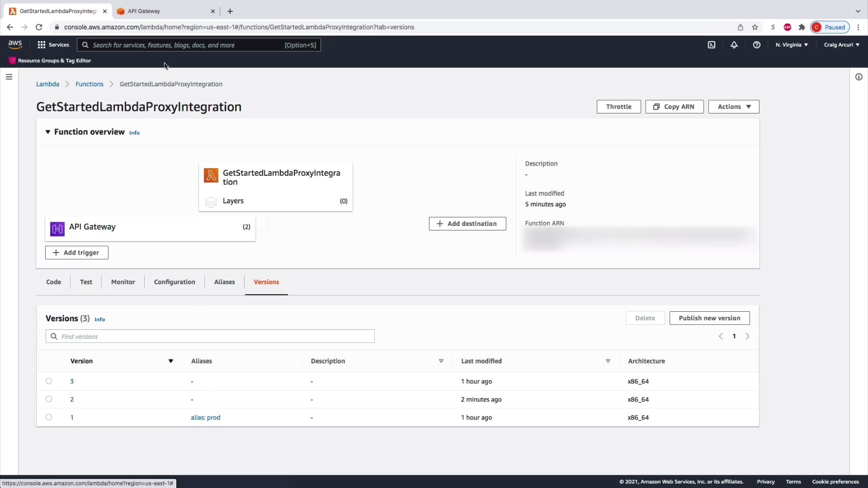Screen dimensions: 868x488
Task: Select the Versions tab
Action: pyautogui.click(x=266, y=282)
